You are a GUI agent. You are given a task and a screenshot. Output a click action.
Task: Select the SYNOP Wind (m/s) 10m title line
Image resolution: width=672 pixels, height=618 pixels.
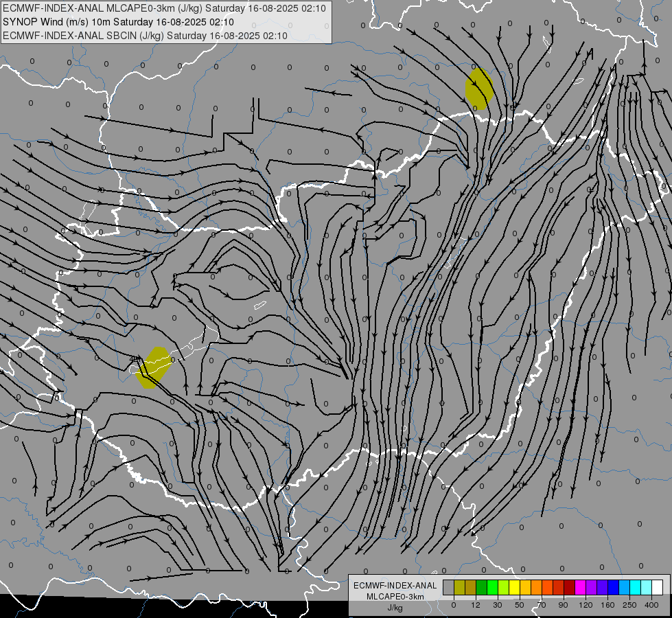(x=118, y=22)
